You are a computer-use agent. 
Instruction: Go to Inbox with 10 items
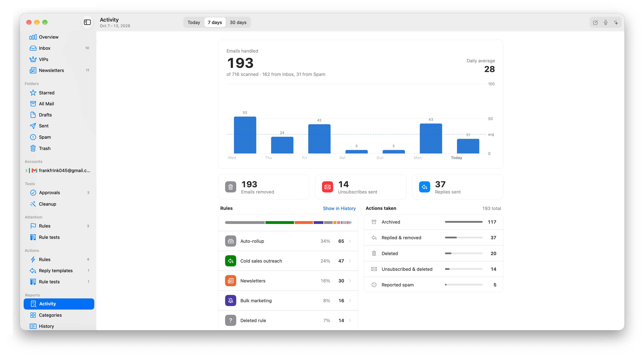[x=59, y=48]
